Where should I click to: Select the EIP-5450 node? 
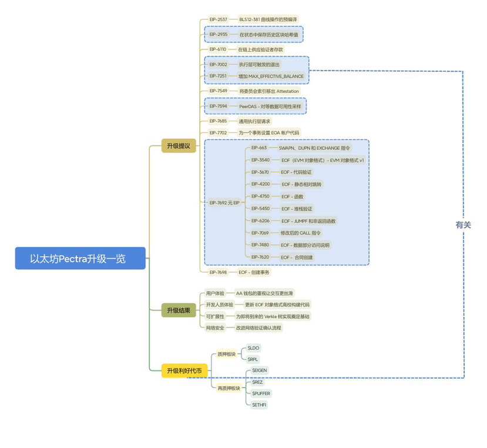coord(261,209)
